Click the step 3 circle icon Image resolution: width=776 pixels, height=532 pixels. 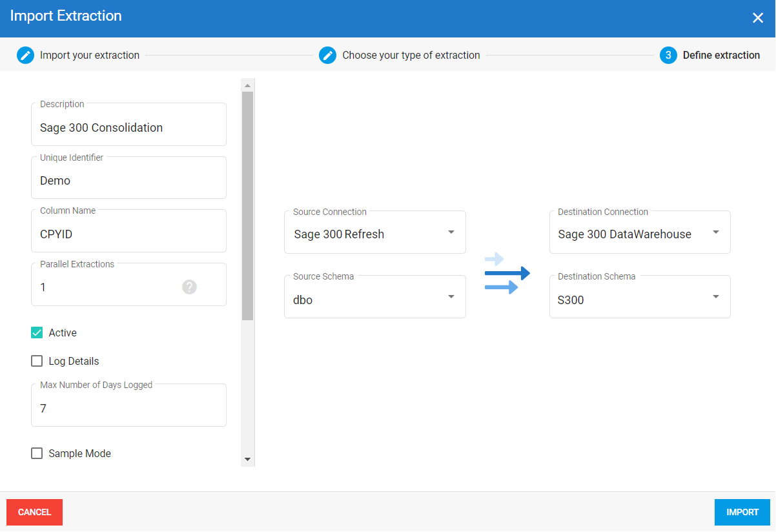point(668,56)
